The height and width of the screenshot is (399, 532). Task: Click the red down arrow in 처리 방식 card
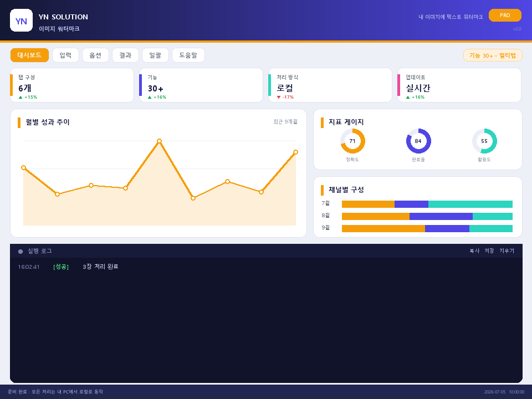[x=279, y=98]
